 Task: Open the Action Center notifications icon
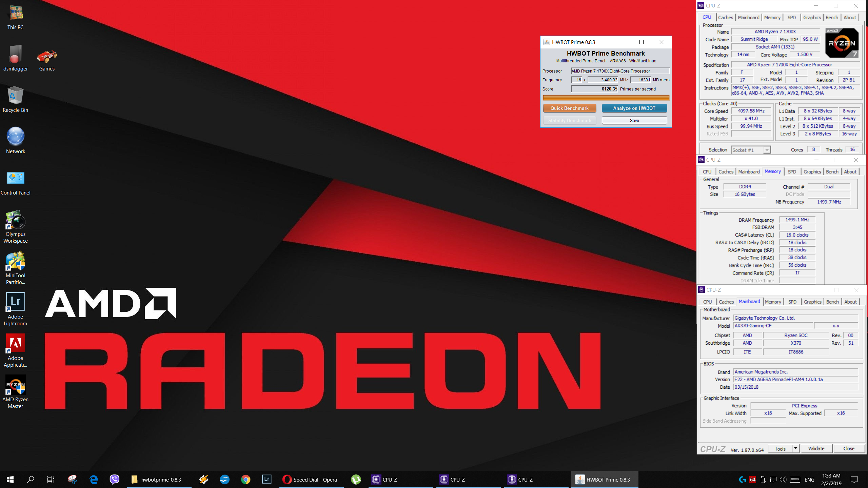pyautogui.click(x=854, y=480)
